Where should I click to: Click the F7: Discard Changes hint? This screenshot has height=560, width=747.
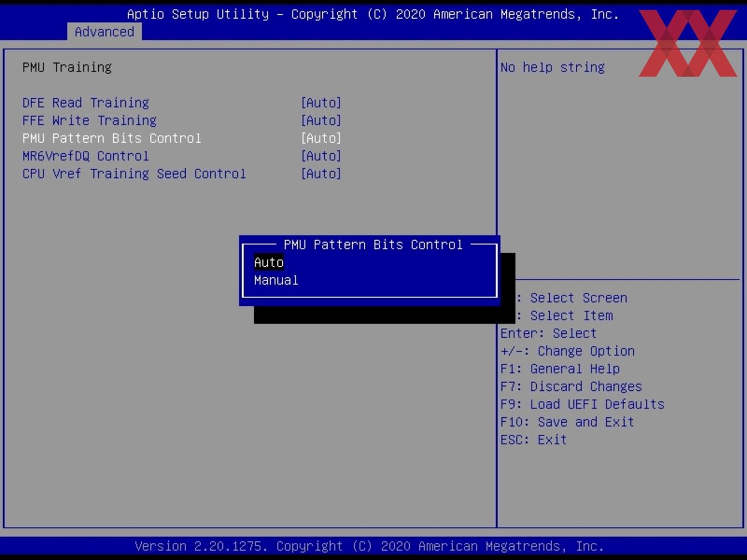[x=571, y=386]
